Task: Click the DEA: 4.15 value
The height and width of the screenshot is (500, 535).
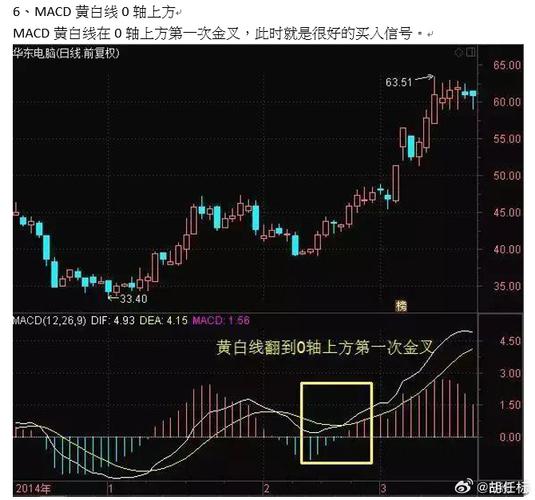Action: click(x=163, y=320)
